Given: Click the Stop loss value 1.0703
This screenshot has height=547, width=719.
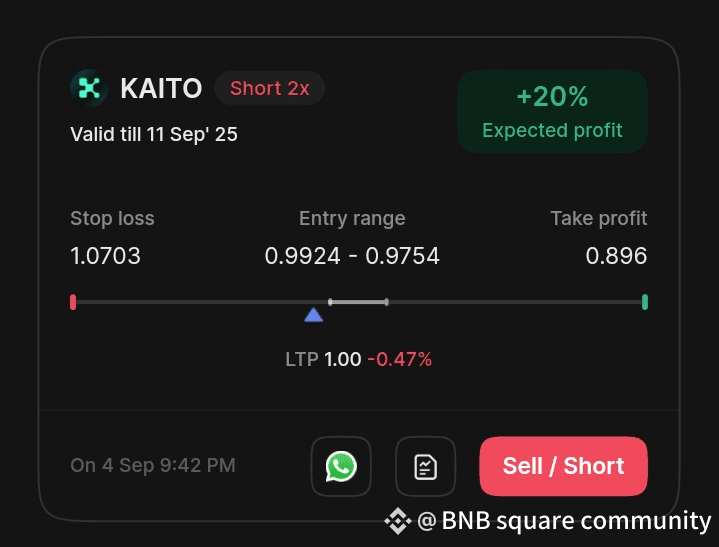Looking at the screenshot, I should (x=105, y=256).
